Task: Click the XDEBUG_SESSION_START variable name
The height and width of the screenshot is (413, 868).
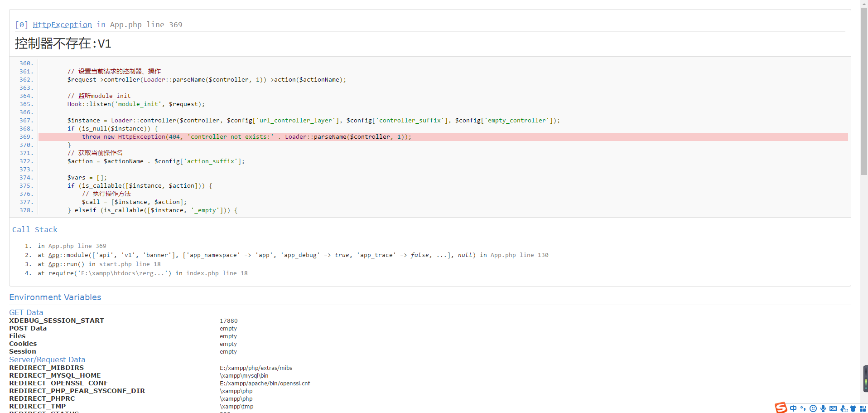Action: pos(57,321)
